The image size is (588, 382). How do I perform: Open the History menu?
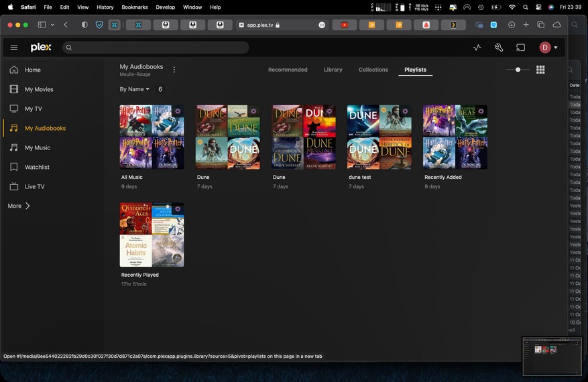[x=105, y=7]
